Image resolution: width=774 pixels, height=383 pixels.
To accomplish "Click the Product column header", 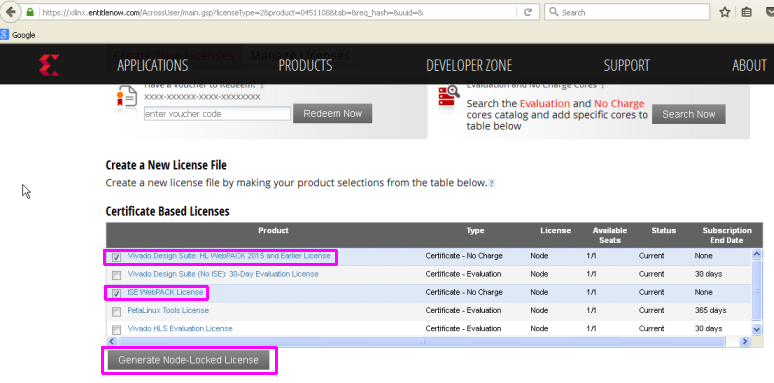I will click(273, 230).
